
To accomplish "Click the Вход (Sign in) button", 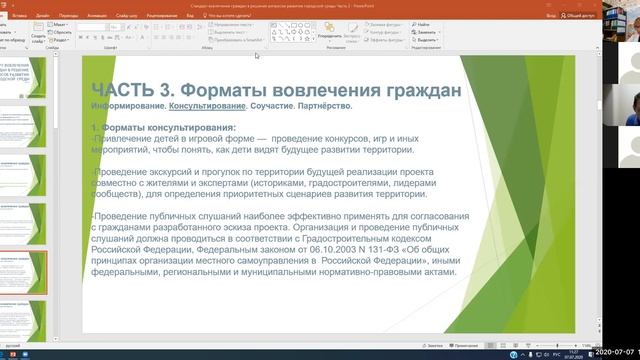I will [551, 16].
